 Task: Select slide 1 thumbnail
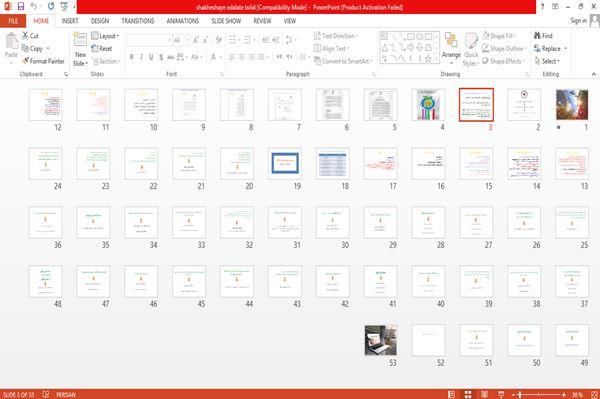572,104
